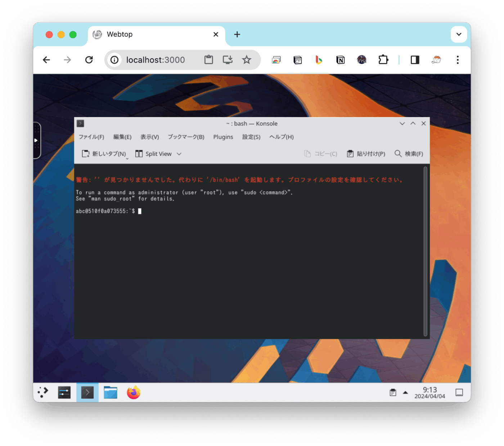The image size is (504, 446).
Task: Select the Konsole taskbar entry
Action: [x=87, y=392]
